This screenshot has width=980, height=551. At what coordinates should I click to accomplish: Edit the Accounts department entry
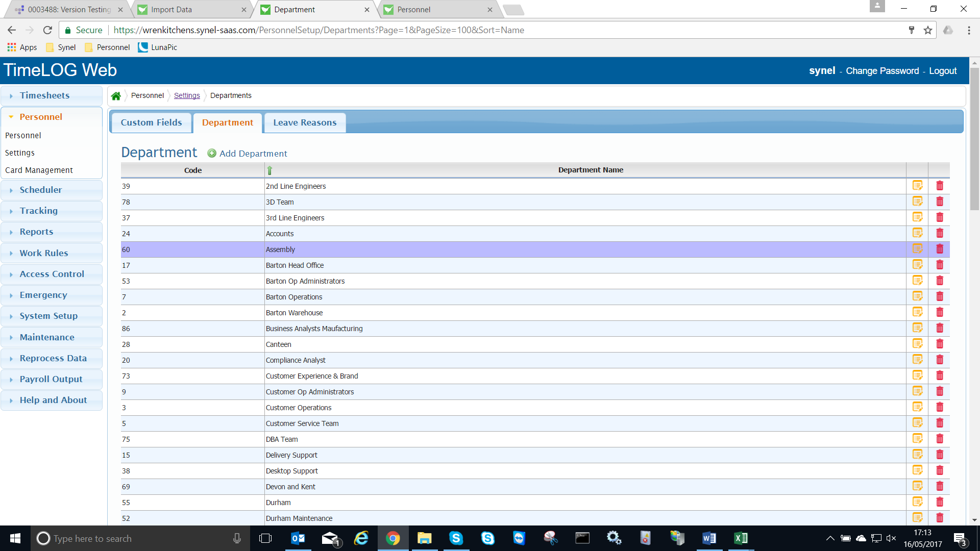917,233
